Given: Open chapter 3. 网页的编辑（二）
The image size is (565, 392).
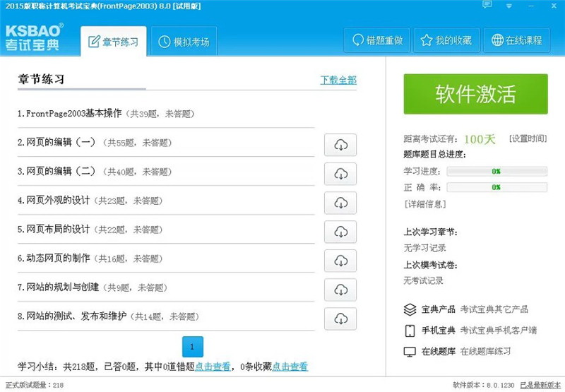Looking at the screenshot, I should click(95, 172).
